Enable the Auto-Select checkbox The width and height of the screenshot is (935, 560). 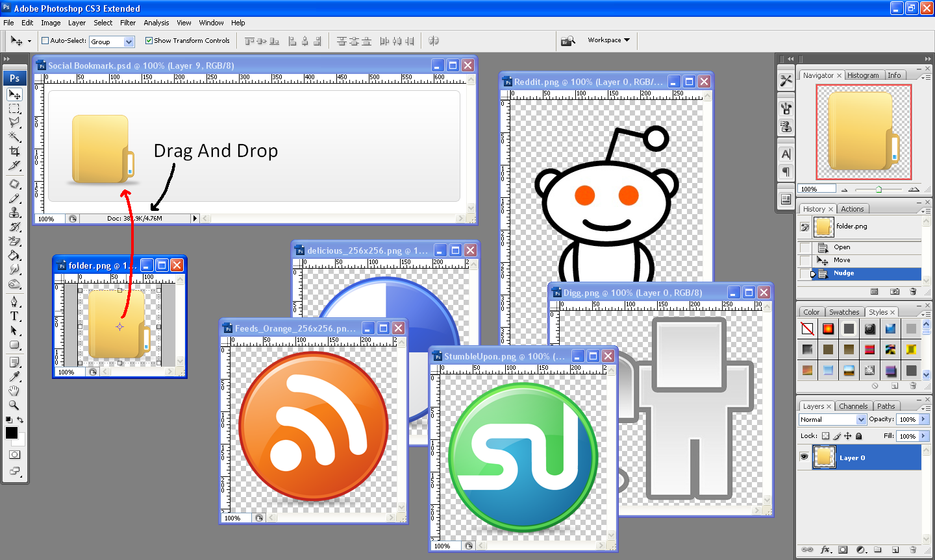click(45, 41)
